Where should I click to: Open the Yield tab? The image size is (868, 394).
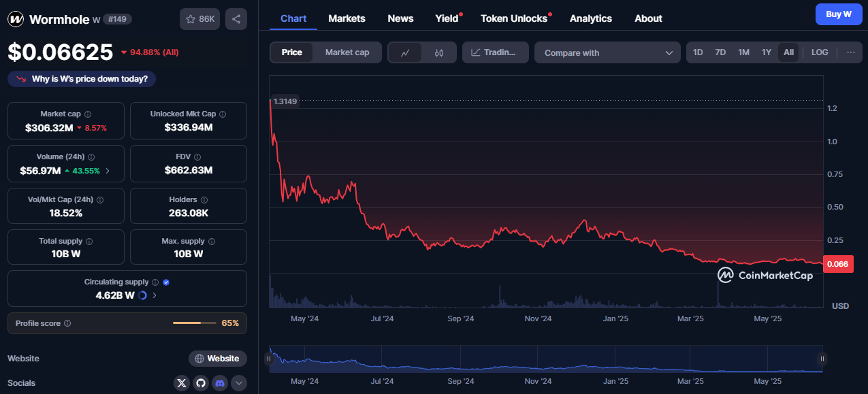click(x=447, y=18)
